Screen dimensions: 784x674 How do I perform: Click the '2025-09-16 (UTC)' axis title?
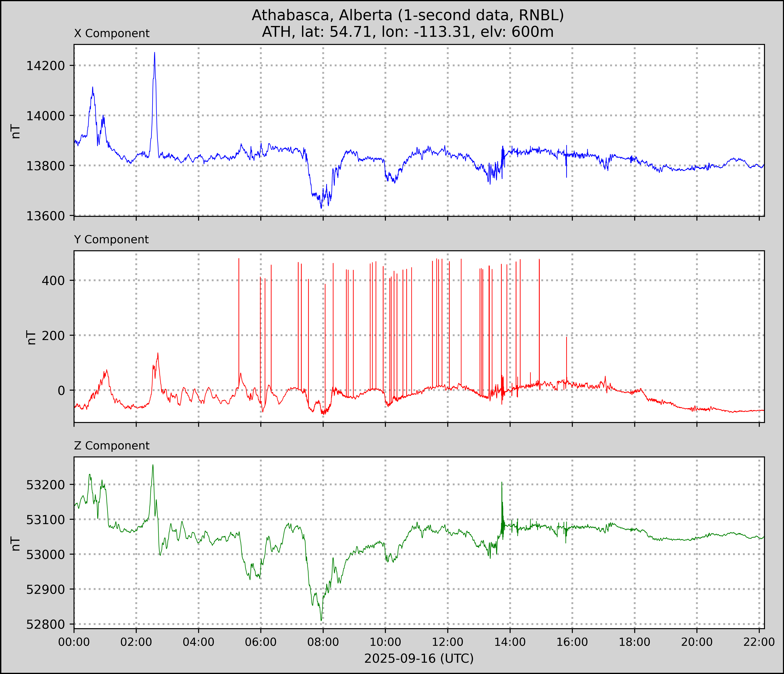click(x=419, y=659)
